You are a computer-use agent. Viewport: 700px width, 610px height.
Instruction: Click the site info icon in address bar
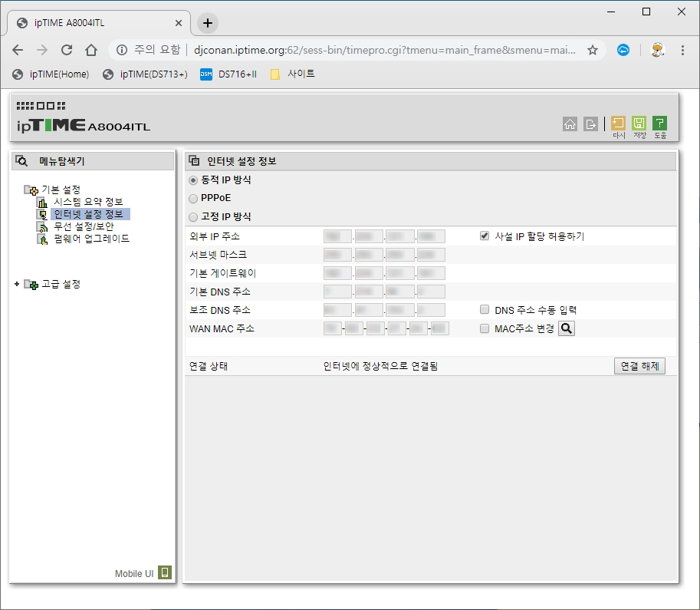pyautogui.click(x=122, y=50)
